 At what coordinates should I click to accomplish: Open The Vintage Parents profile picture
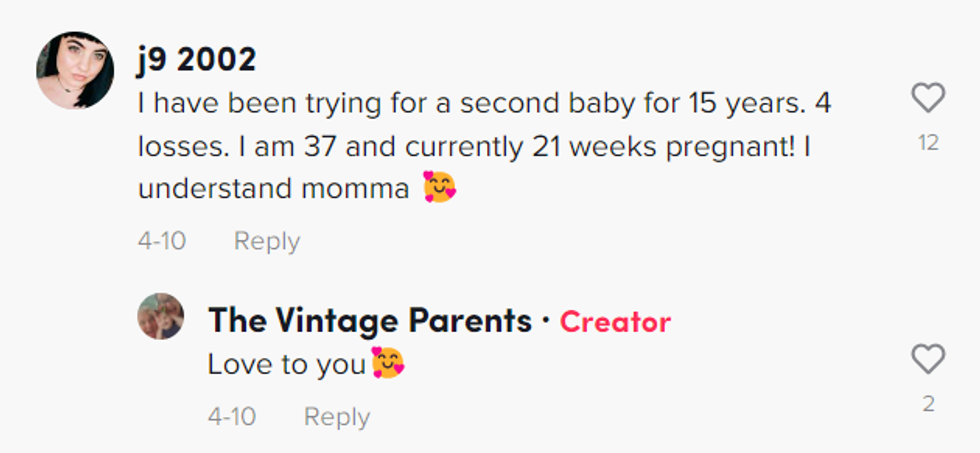coord(161,317)
